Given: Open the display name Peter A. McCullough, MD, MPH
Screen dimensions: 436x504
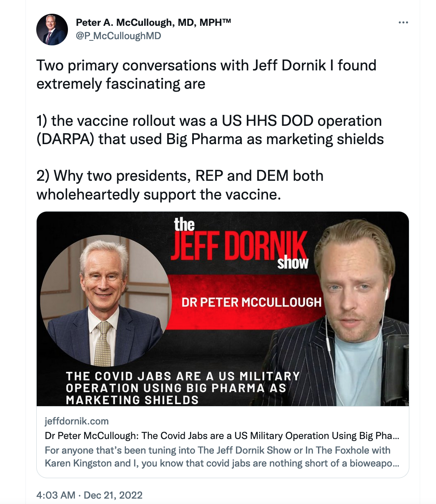Looking at the screenshot, I should click(x=153, y=22).
